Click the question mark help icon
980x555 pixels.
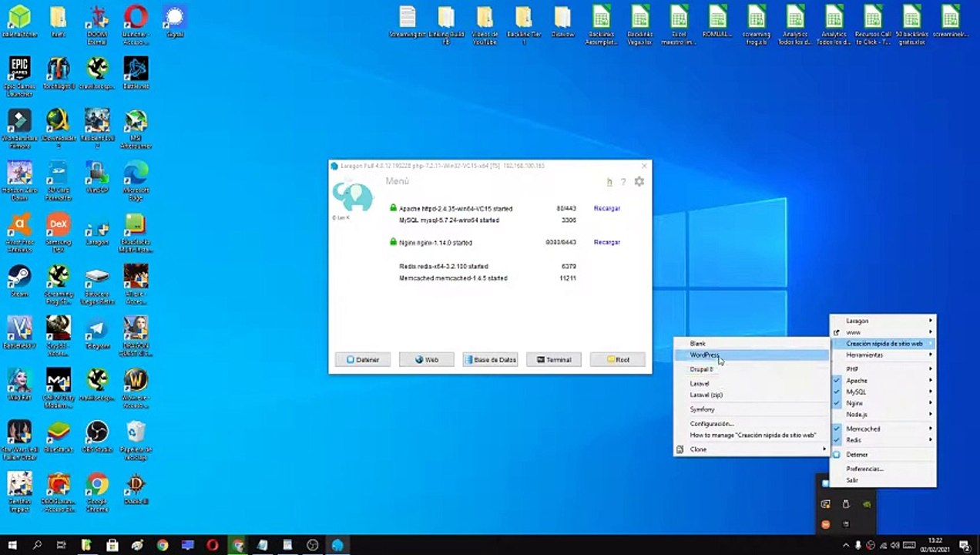pos(623,183)
